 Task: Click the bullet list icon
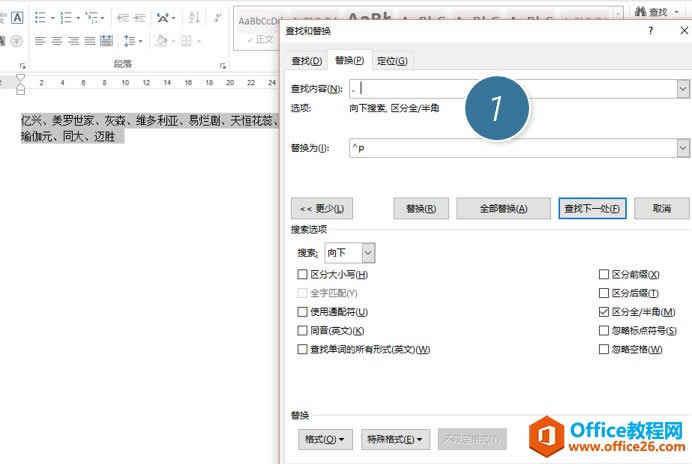(40, 18)
